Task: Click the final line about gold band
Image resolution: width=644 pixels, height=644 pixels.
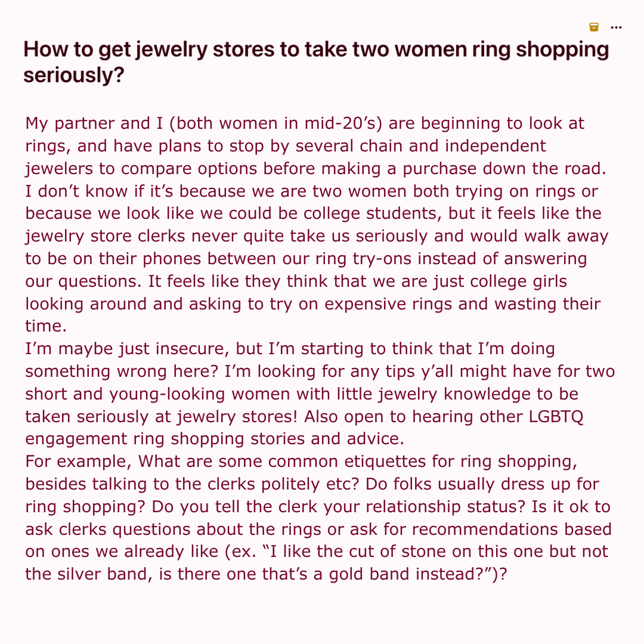Action: [x=269, y=574]
